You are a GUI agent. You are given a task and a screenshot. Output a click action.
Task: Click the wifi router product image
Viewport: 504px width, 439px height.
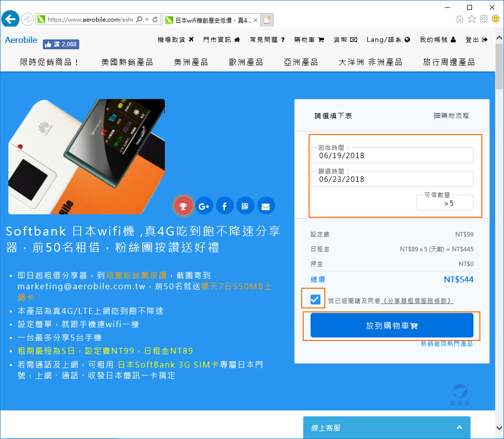(87, 157)
